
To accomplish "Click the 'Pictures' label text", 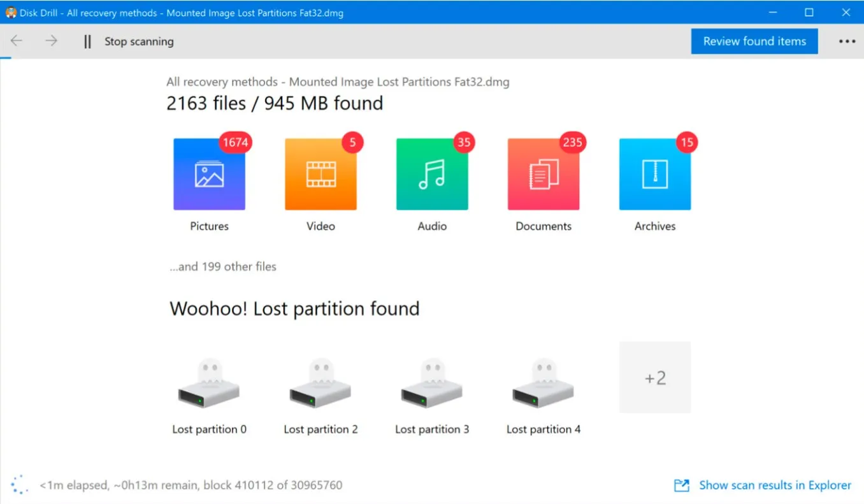I will pyautogui.click(x=209, y=226).
